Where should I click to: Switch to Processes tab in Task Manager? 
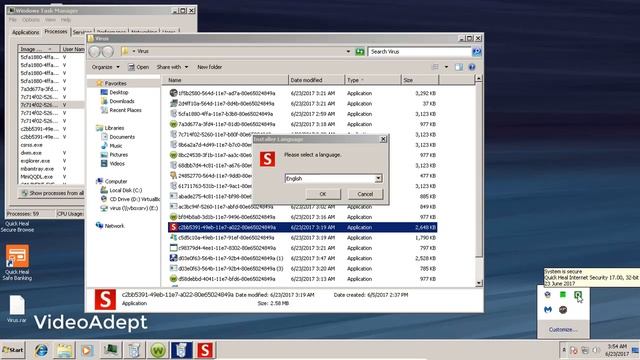56,31
